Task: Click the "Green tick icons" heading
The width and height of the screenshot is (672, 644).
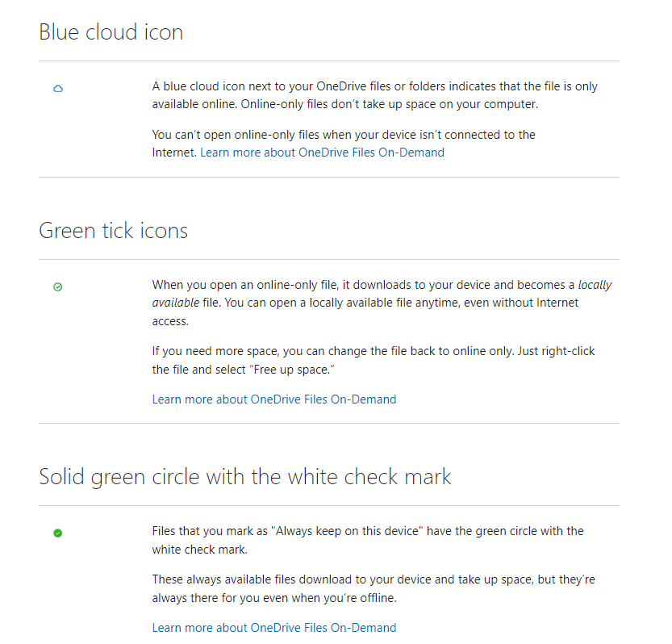Action: pos(113,231)
